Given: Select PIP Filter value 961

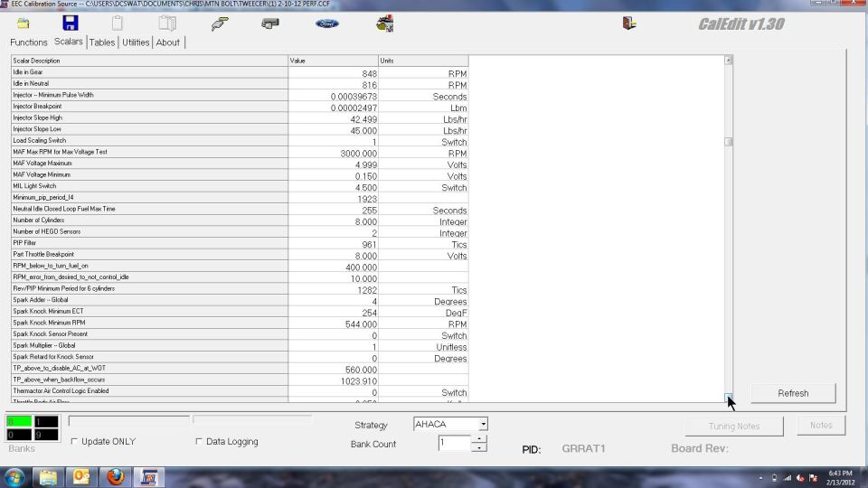Looking at the screenshot, I should [x=334, y=245].
